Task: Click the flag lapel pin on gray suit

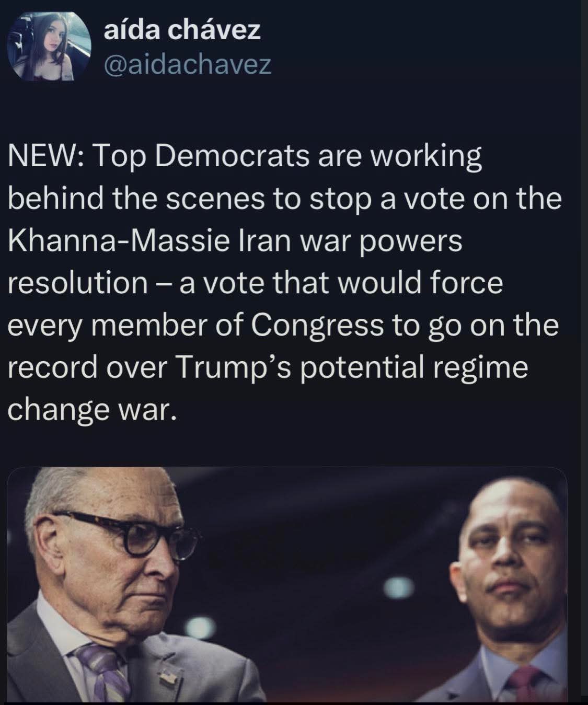Action: pos(168,678)
